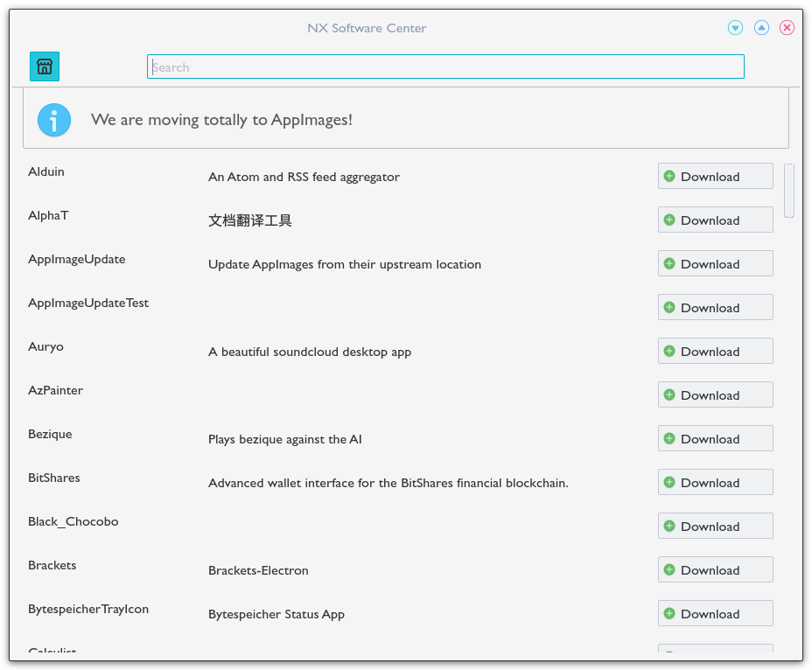Click the BitShares financial blockchain description
The width and height of the screenshot is (812, 670).
click(388, 483)
